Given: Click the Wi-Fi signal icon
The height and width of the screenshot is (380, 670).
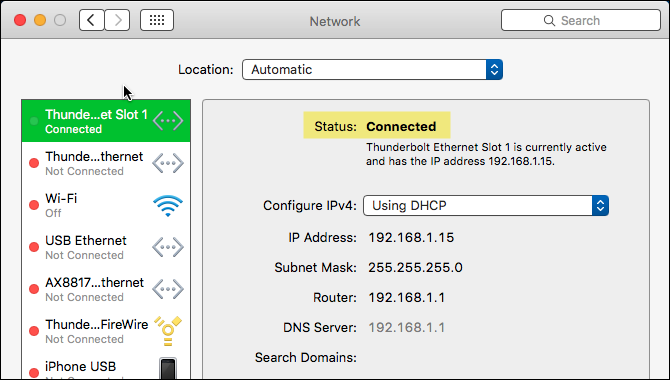Looking at the screenshot, I should (168, 206).
